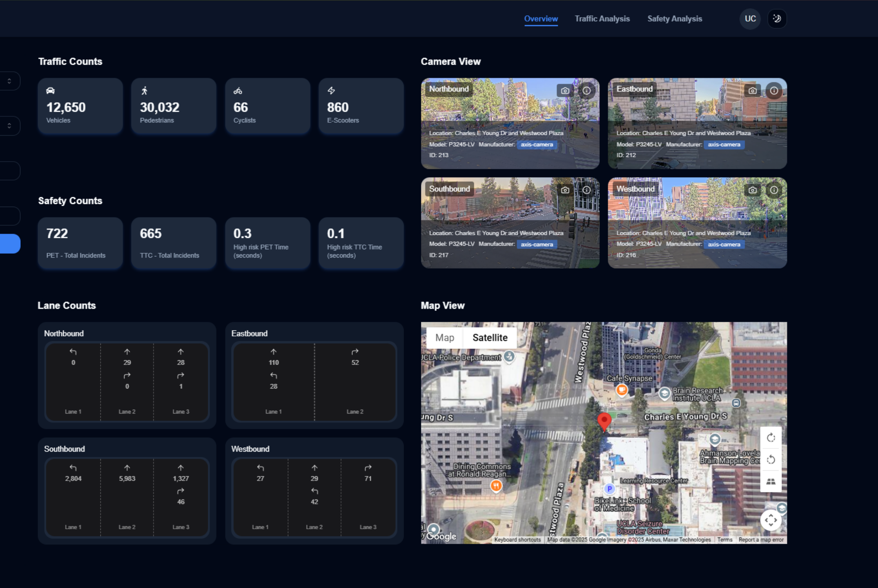Switch to the Safety Analysis tab
Viewport: 878px width, 588px height.
(674, 18)
